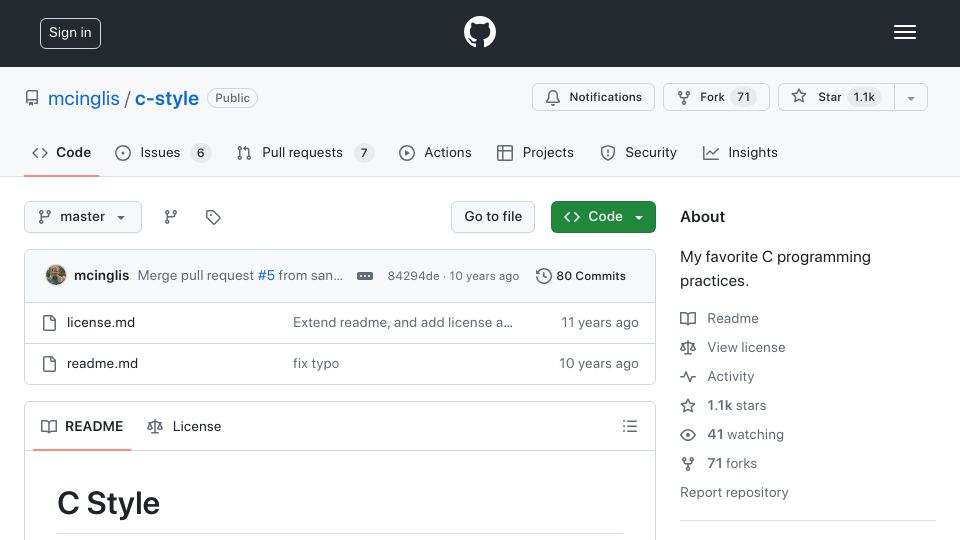Click '10 years ago' in readme.md row
The height and width of the screenshot is (540, 960).
click(x=599, y=364)
